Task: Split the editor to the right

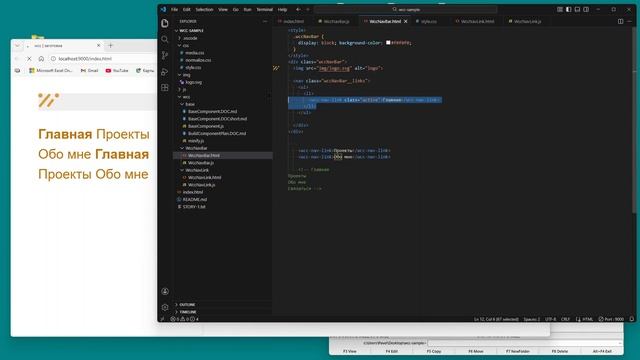Action: coord(620,21)
